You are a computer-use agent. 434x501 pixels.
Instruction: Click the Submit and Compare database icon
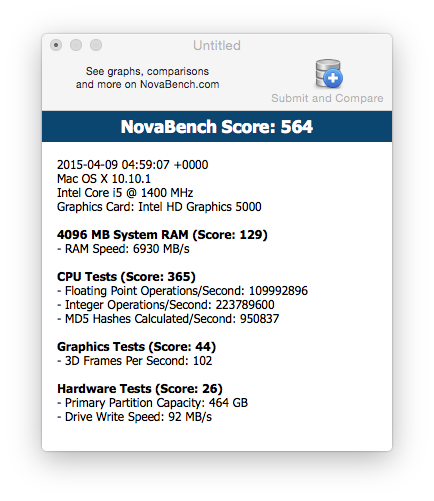click(x=329, y=74)
